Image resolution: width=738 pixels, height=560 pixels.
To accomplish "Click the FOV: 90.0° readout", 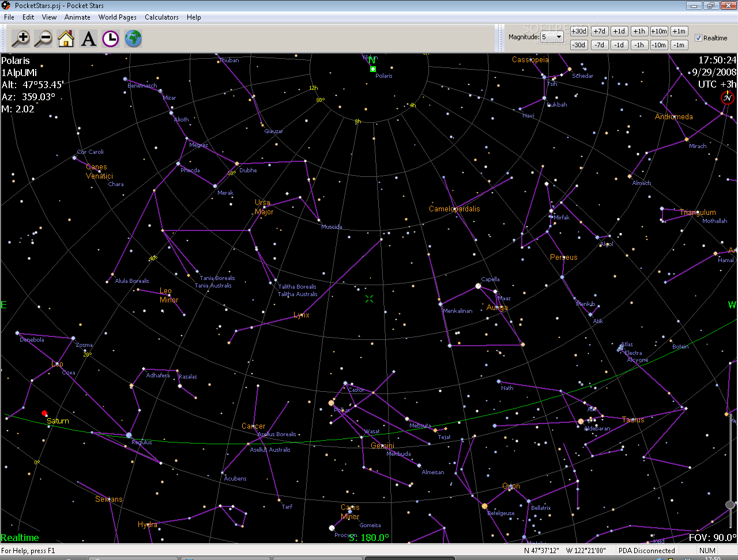I will 713,538.
